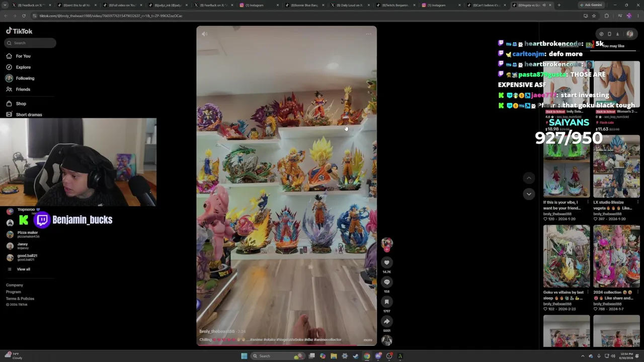Image resolution: width=644 pixels, height=362 pixels.
Task: Share the video using the arrow icon
Action: (386, 321)
